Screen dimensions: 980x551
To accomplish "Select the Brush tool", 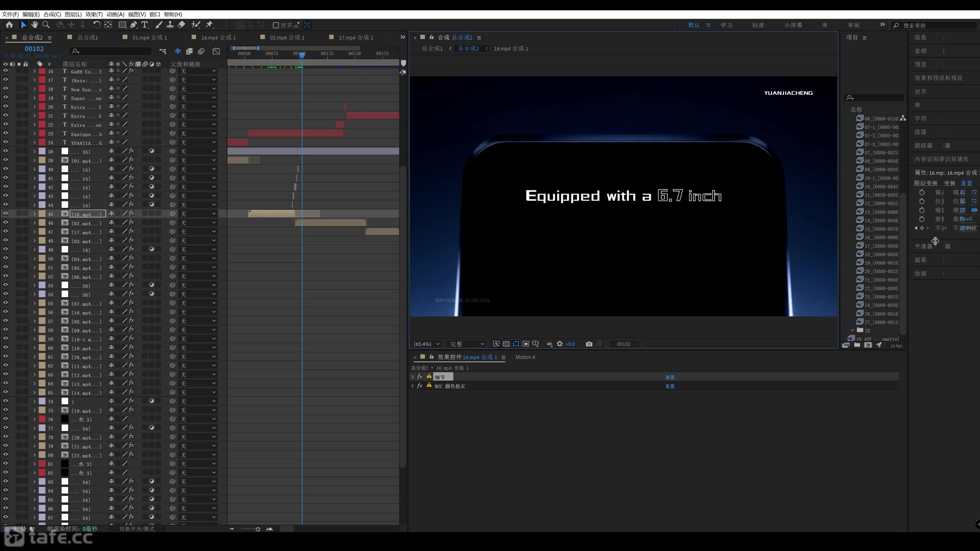I will tap(158, 25).
